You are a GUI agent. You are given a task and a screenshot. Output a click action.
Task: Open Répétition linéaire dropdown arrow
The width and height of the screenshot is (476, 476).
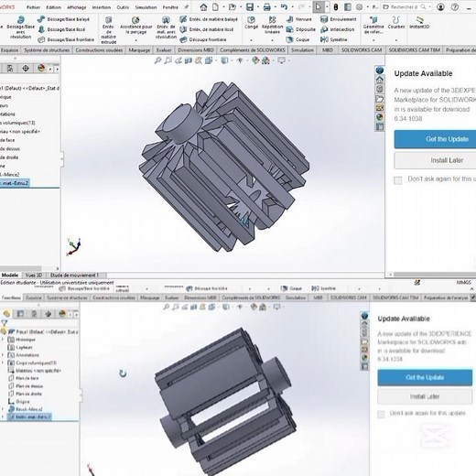click(x=272, y=40)
